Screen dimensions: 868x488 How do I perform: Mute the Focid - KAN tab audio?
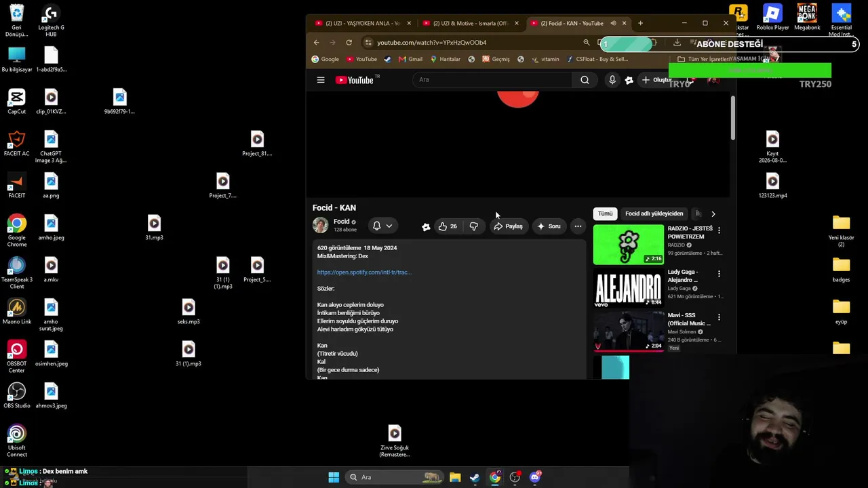(x=613, y=23)
